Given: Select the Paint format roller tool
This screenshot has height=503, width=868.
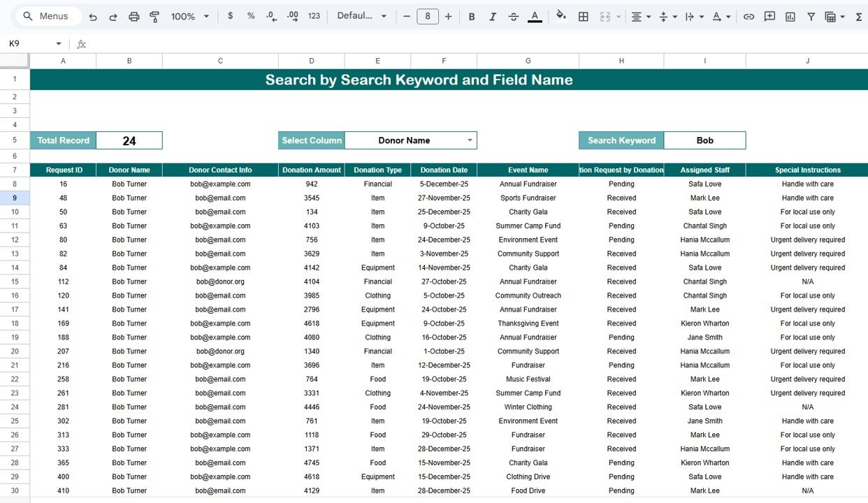Looking at the screenshot, I should pos(154,16).
